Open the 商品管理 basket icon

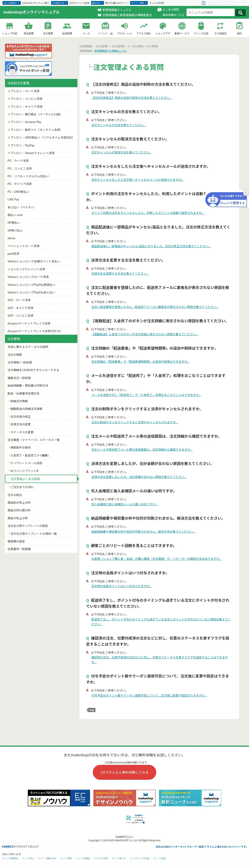pos(29,26)
